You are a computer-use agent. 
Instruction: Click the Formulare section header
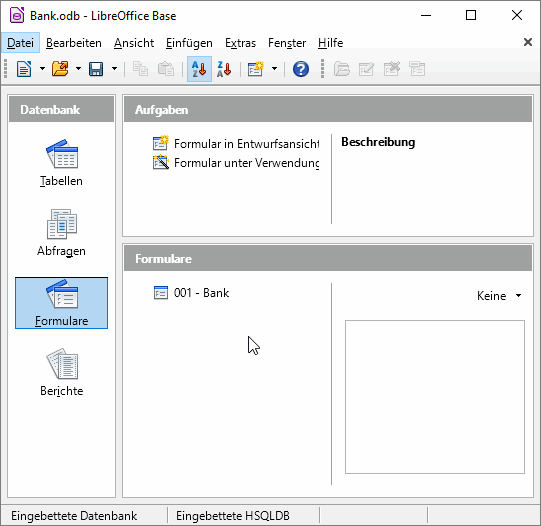pos(328,258)
